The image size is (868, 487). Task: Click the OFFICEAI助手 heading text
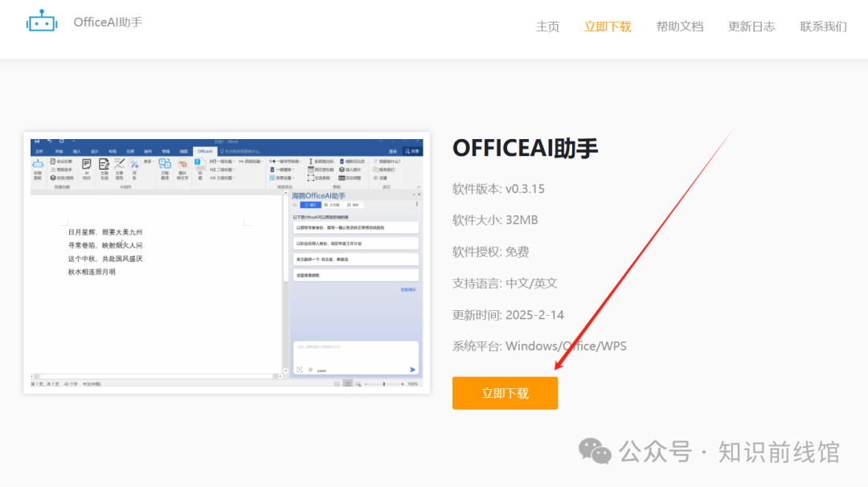[x=525, y=149]
